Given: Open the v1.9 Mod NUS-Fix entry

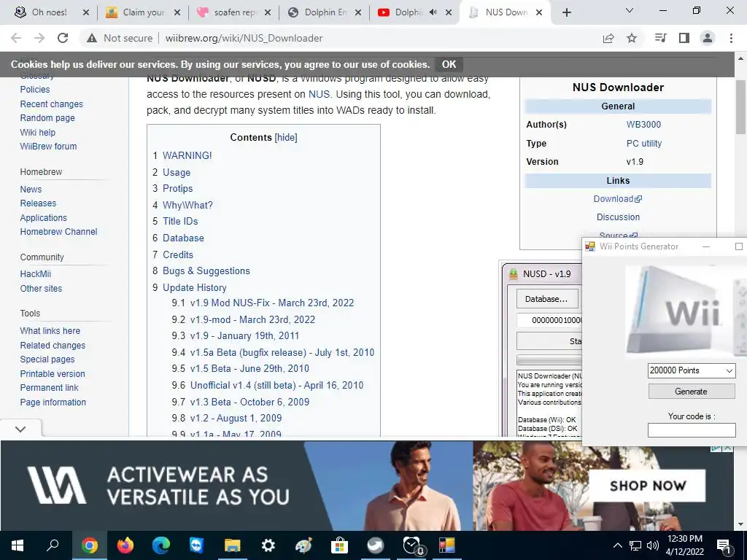Looking at the screenshot, I should point(272,303).
